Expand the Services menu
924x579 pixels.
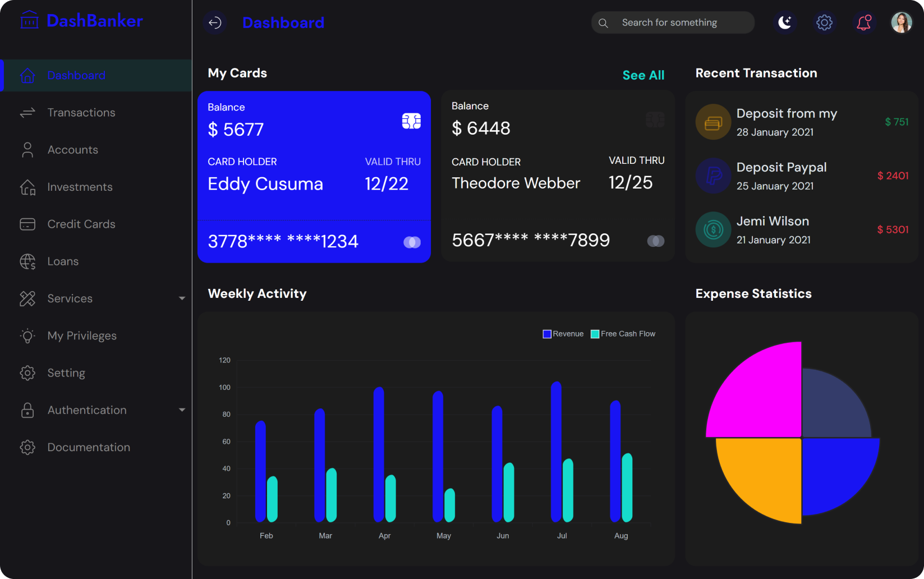[x=182, y=298]
